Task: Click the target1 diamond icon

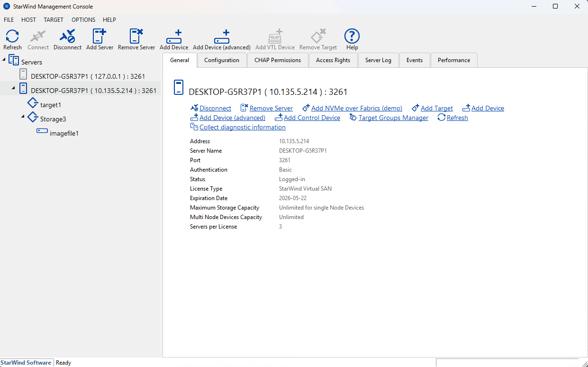Action: click(33, 103)
